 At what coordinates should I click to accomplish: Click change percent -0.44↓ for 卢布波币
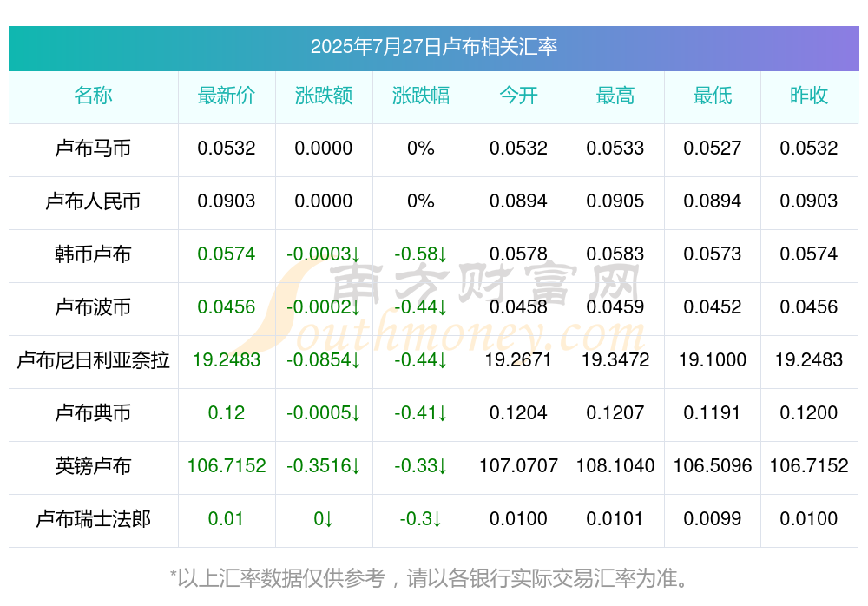point(421,306)
